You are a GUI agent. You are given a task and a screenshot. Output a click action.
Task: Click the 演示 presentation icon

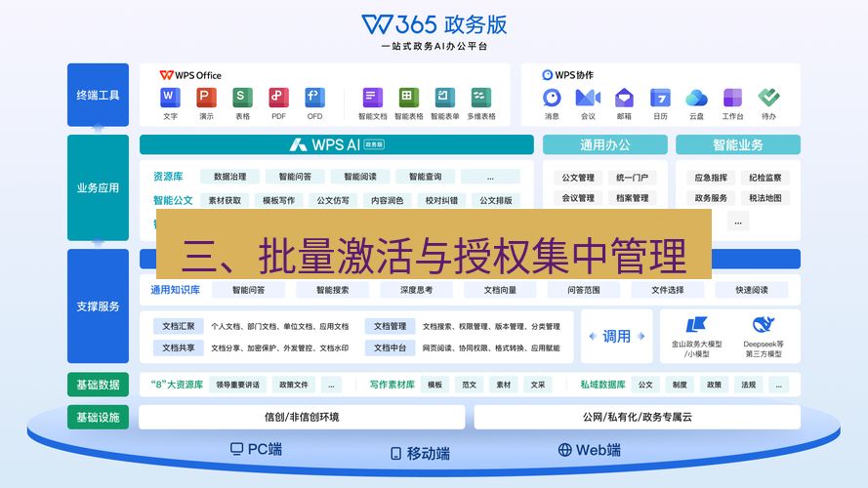click(206, 98)
